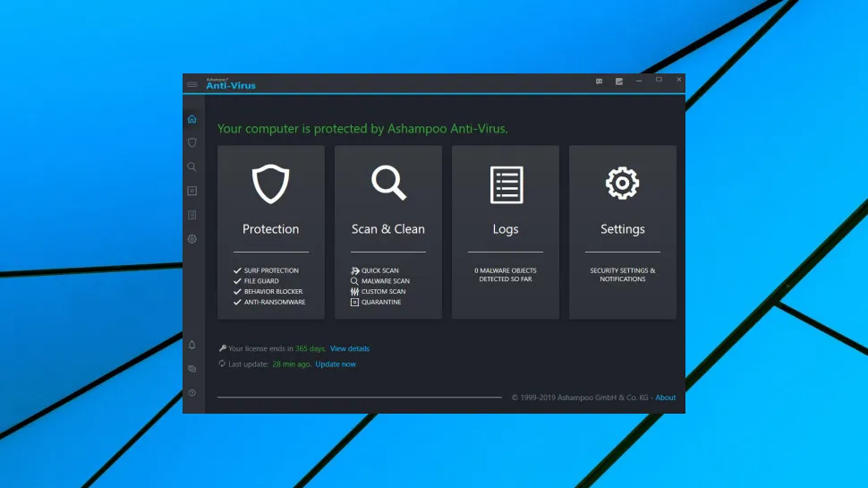Image resolution: width=868 pixels, height=488 pixels.
Task: Click the Malware Scan magnifier icon
Action: 355,281
